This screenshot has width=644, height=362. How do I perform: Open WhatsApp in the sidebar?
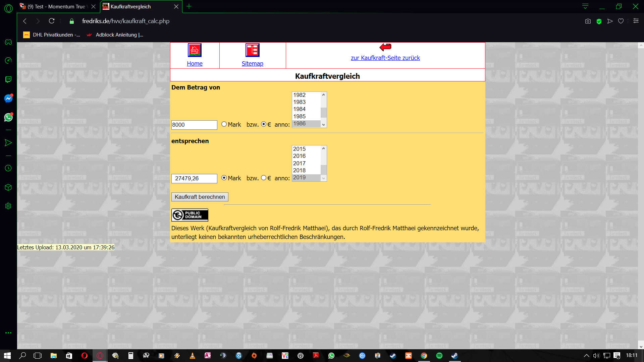8,117
